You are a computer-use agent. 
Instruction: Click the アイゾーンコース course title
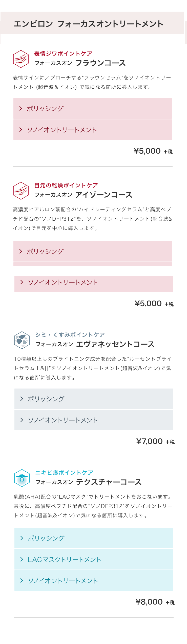click(103, 195)
